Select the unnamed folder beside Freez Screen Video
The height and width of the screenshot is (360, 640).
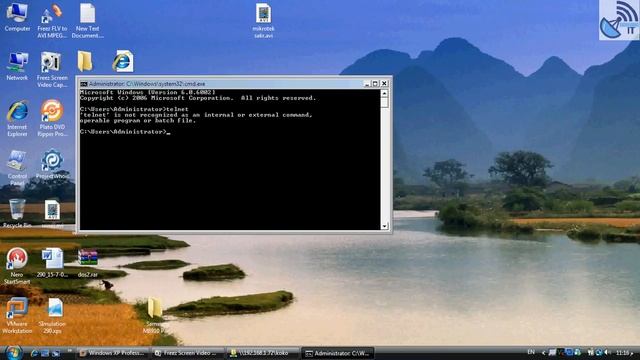pos(85,62)
